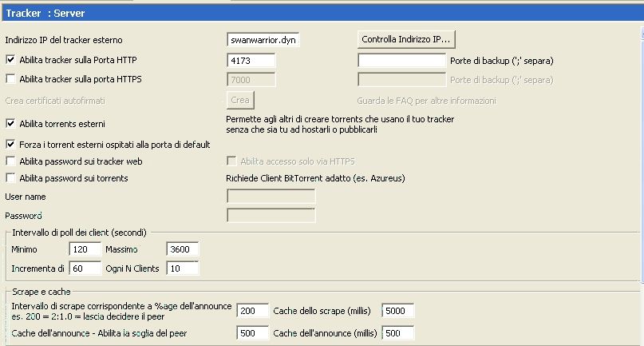Screen dimensions: 644x346
Task: Check 'Abilita password sui torrents' box
Action: [10, 178]
